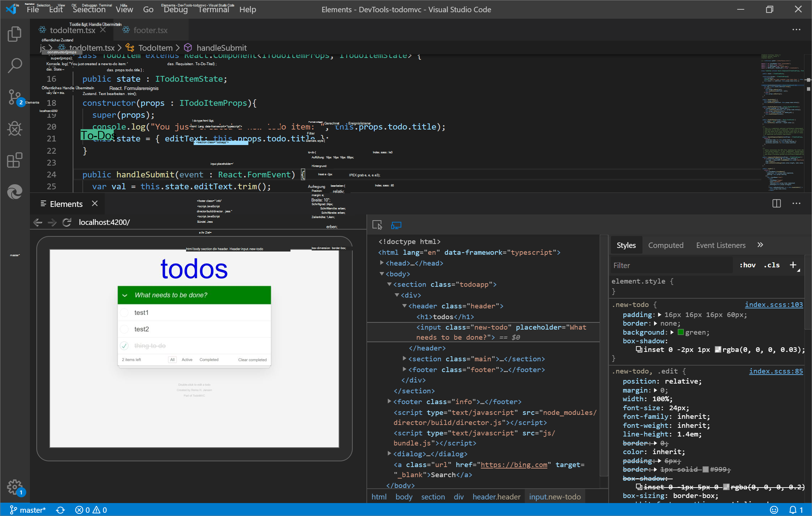Open the index.scss:103 source link
This screenshot has width=812, height=516.
pyautogui.click(x=774, y=305)
